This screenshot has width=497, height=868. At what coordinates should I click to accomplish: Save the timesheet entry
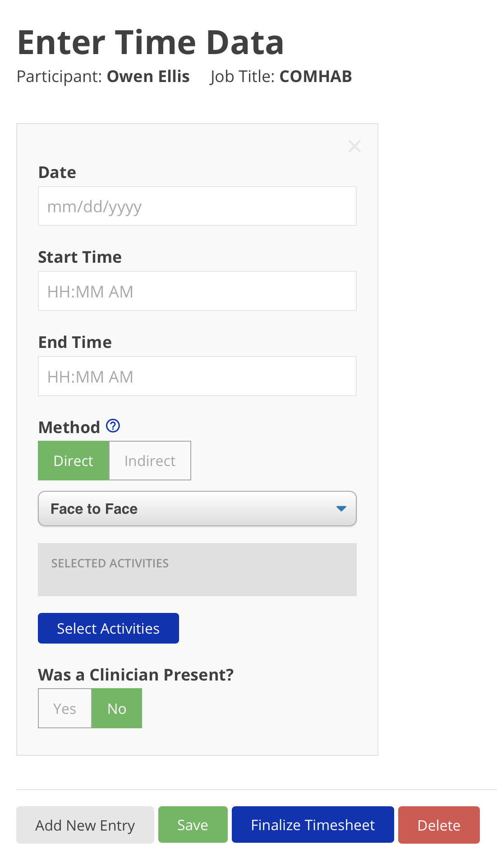pyautogui.click(x=193, y=825)
